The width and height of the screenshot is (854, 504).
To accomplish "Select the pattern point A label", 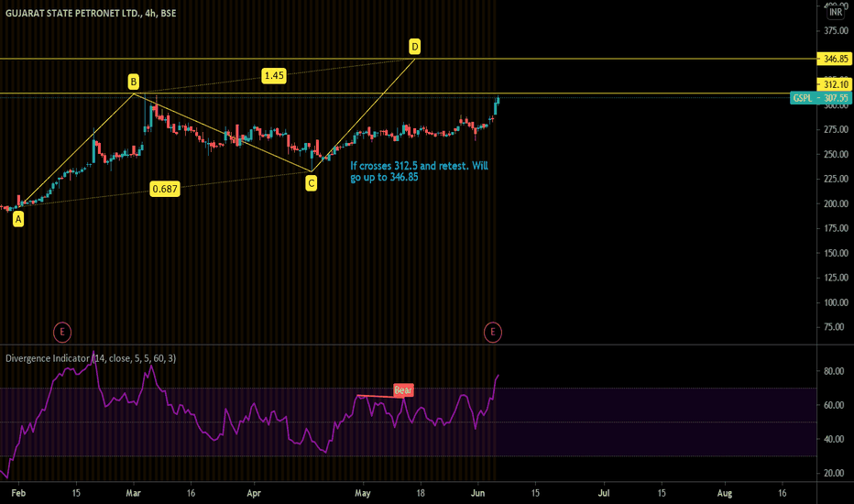I will [18, 219].
